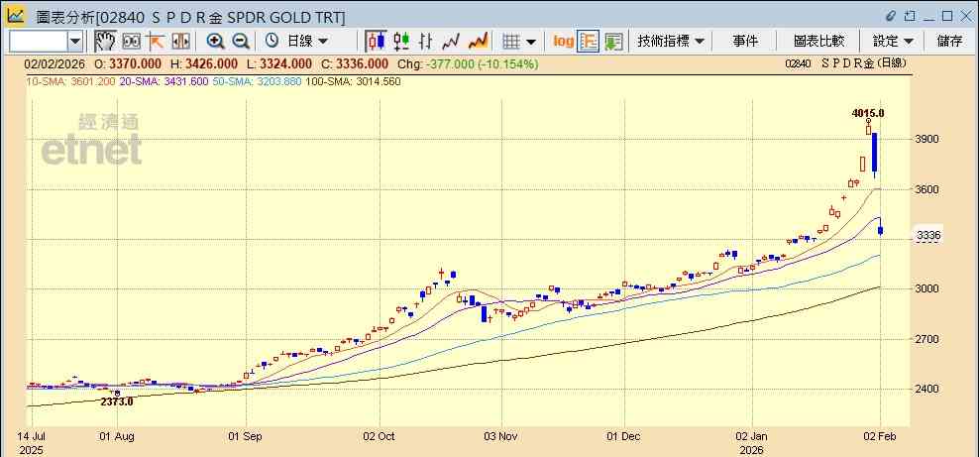Screen dimensions: 980x457
Task: Click the chart analysis window icon
Action: 16,16
